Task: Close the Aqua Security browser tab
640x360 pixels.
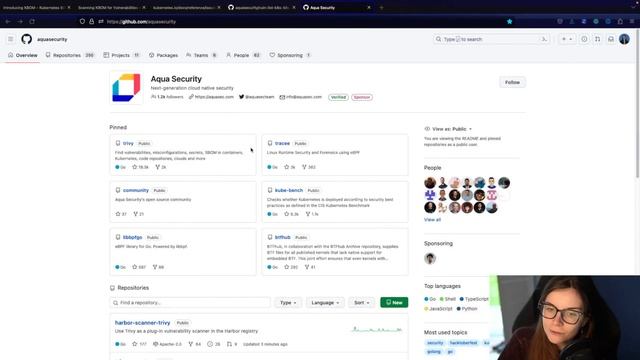Action: 369,7
